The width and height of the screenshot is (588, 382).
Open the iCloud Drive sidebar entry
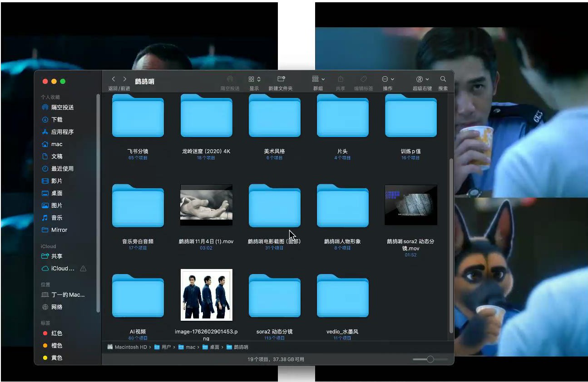point(63,269)
